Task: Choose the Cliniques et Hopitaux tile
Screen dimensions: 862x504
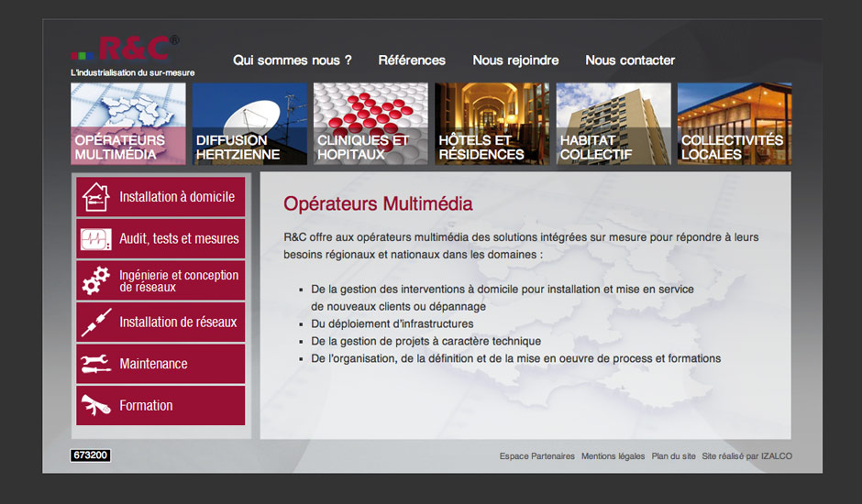Action: click(370, 124)
